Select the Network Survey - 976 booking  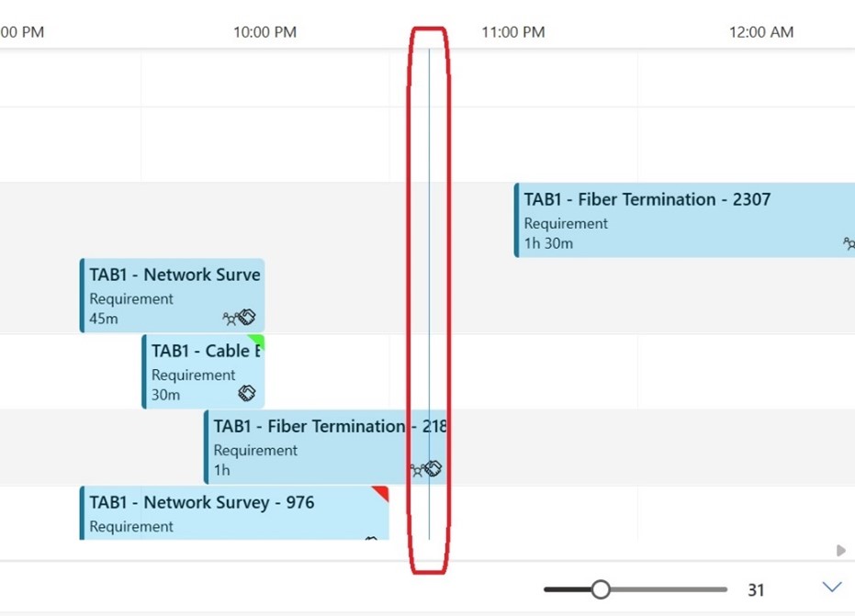(202, 503)
